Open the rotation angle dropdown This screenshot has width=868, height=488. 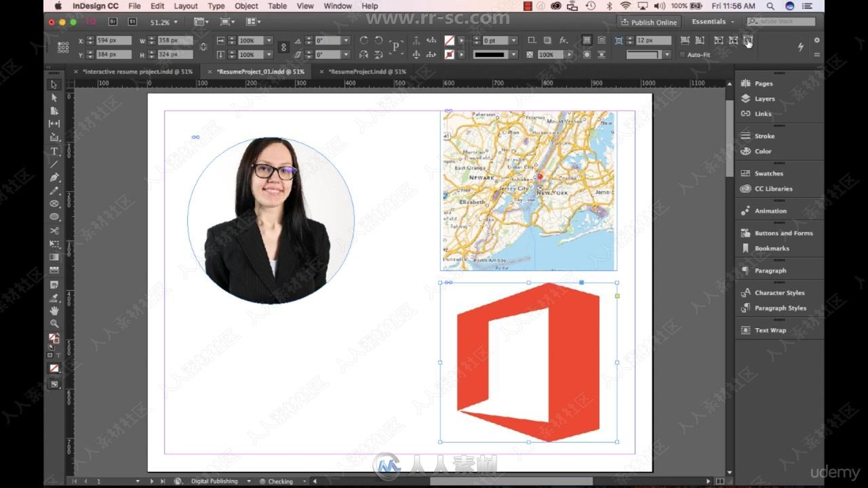click(x=346, y=41)
